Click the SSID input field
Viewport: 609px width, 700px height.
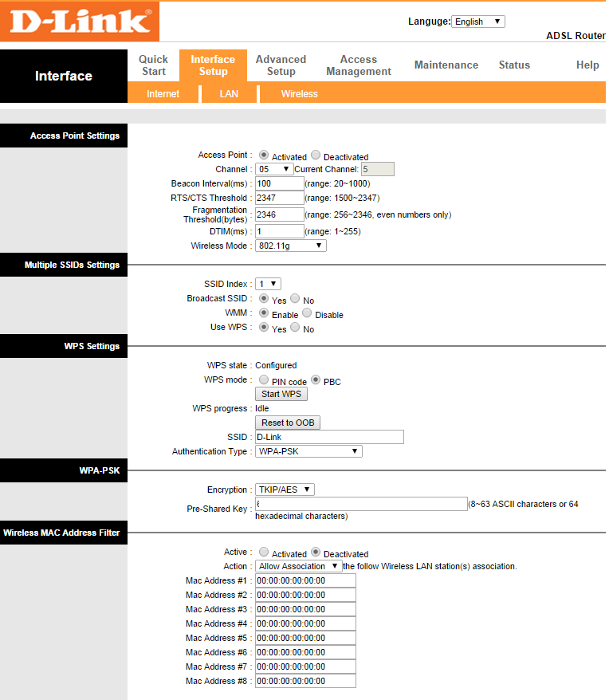coord(329,437)
